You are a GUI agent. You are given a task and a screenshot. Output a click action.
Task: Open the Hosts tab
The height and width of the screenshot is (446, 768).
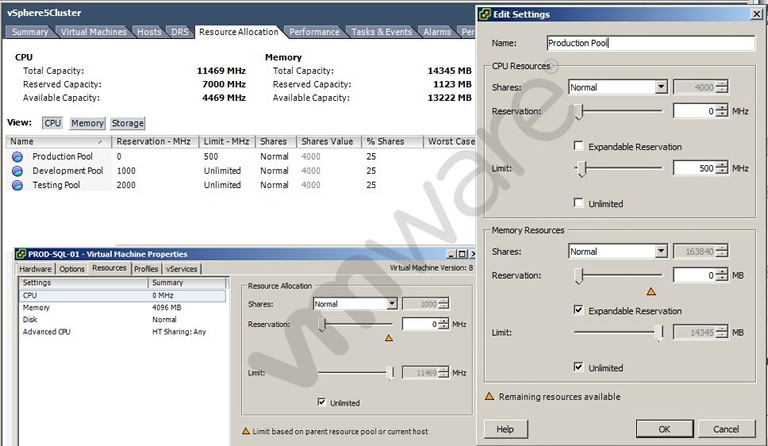(x=149, y=32)
